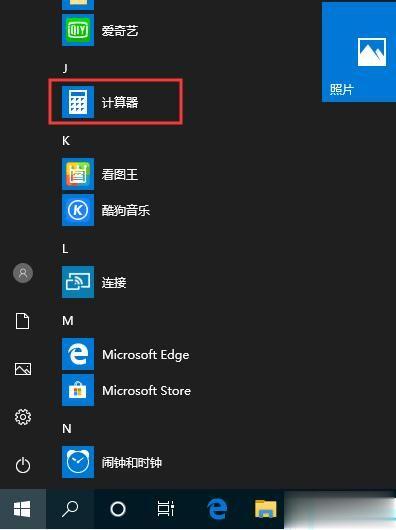Select the 闹钟和时钟 text label
396x530 pixels.
tap(132, 462)
